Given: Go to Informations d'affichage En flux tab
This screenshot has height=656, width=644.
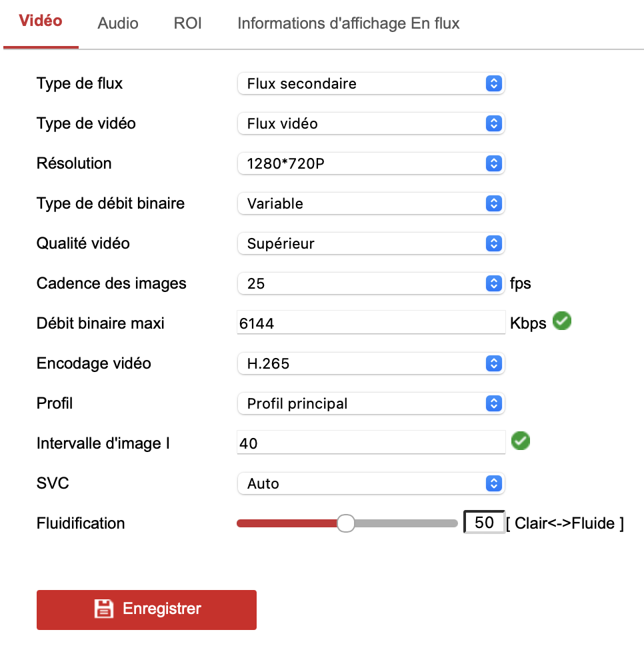Looking at the screenshot, I should pyautogui.click(x=348, y=23).
